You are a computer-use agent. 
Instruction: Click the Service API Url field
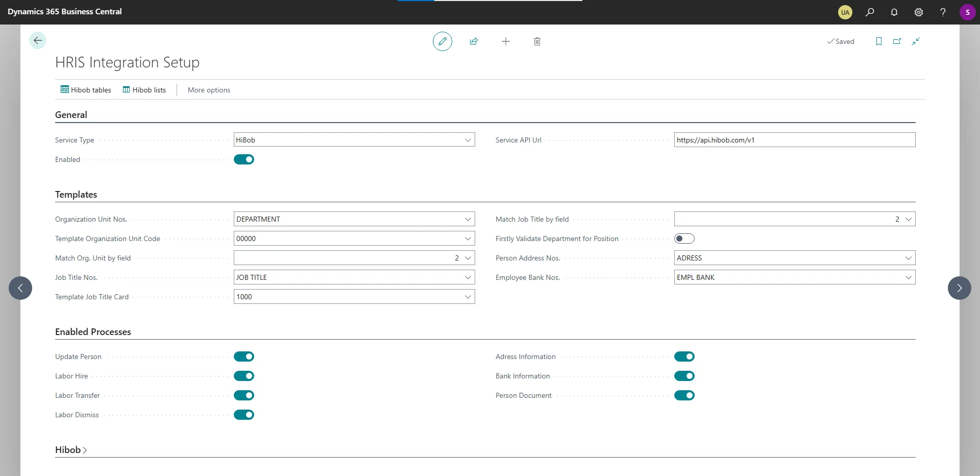[794, 140]
